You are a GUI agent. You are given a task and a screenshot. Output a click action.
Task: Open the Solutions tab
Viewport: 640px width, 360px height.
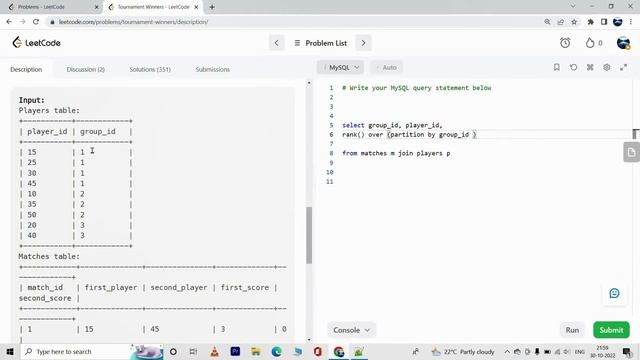(x=150, y=69)
